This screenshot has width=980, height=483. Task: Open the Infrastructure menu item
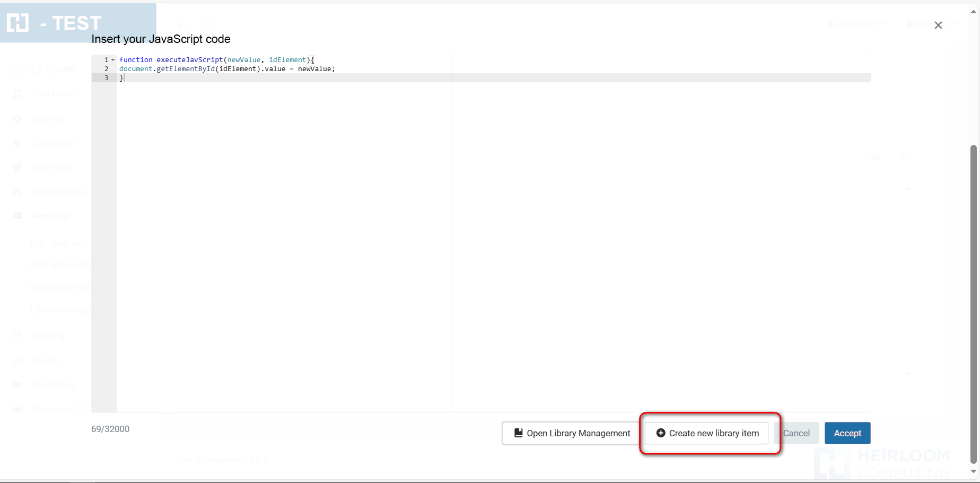click(x=58, y=192)
